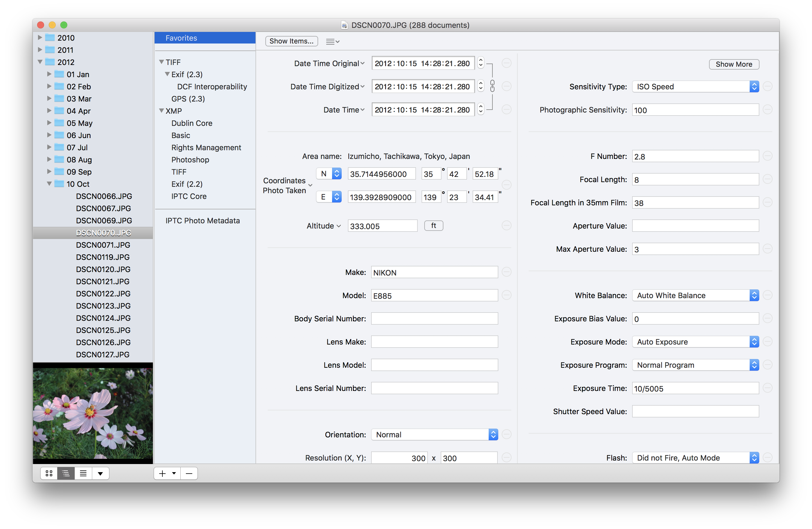Open the add button's dropdown arrow
This screenshot has height=529, width=812.
[174, 473]
